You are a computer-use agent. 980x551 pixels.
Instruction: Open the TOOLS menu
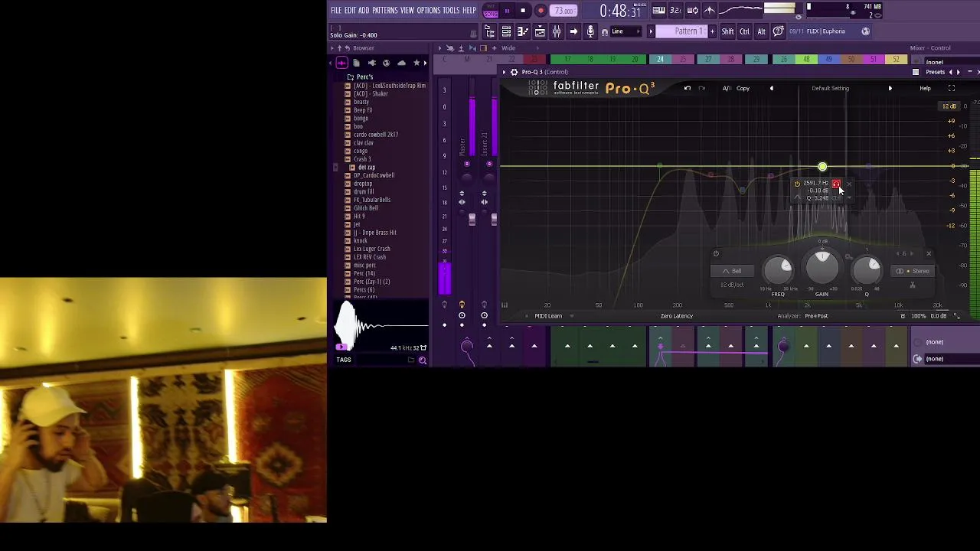451,10
